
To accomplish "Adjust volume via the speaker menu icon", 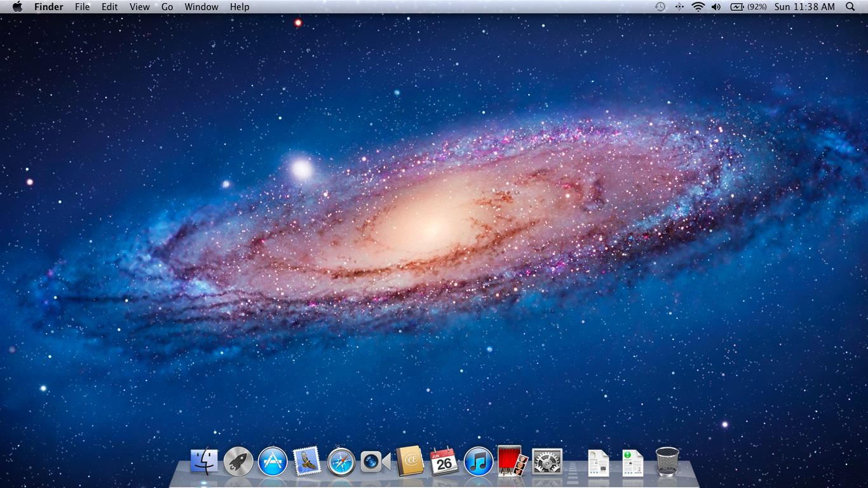I will pyautogui.click(x=717, y=7).
